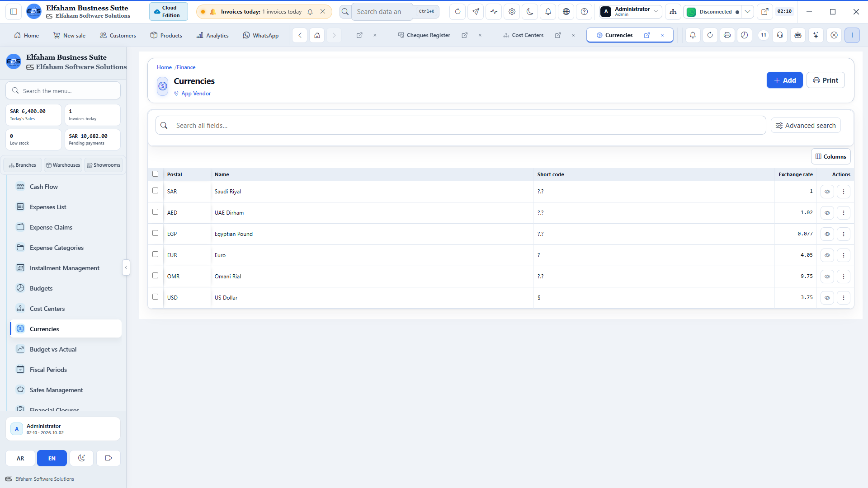This screenshot has width=868, height=488.
Task: Open Analytics in top navigation
Action: click(212, 35)
